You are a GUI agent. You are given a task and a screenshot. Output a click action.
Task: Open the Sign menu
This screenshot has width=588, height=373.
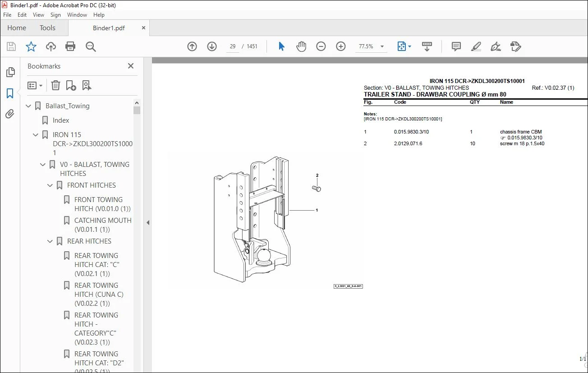point(55,15)
